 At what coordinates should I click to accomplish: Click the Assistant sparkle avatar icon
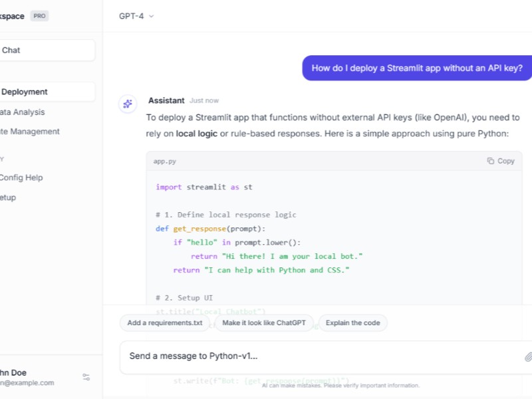(127, 104)
